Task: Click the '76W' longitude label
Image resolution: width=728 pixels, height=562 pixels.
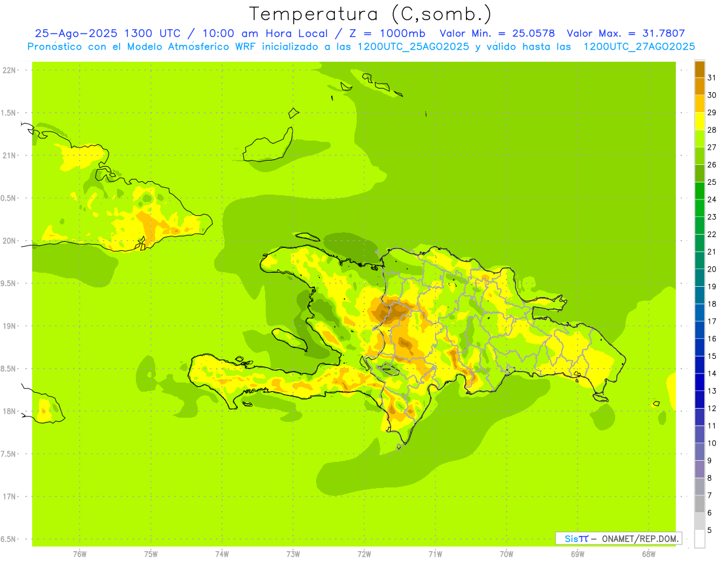Action: coord(79,554)
